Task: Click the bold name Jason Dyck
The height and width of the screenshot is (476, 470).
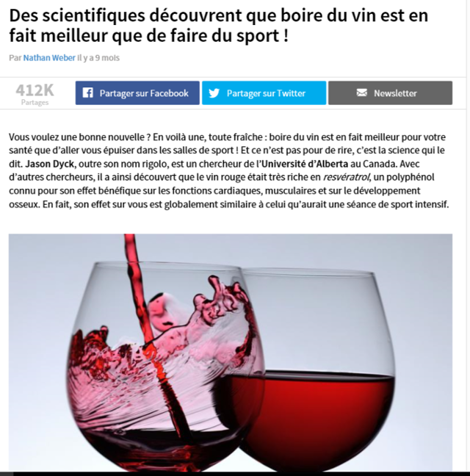Action: pos(49,164)
